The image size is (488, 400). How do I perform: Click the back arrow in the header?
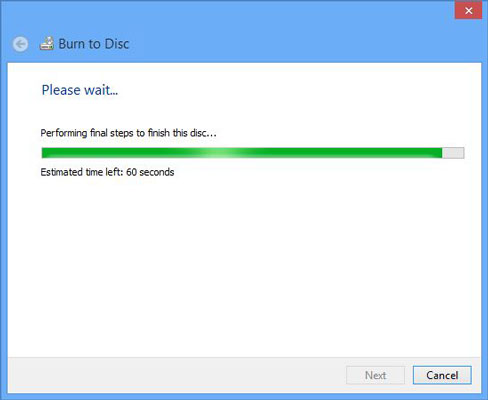[x=20, y=44]
